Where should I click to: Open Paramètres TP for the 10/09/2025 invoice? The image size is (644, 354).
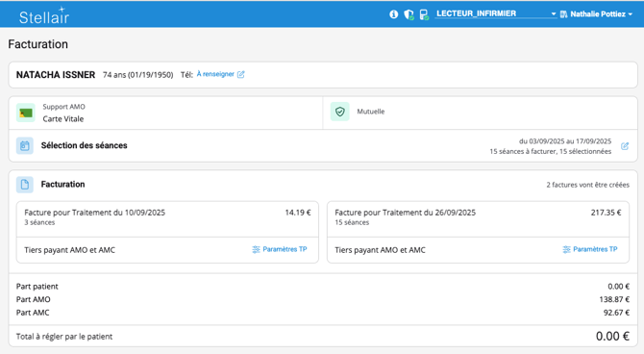point(280,249)
